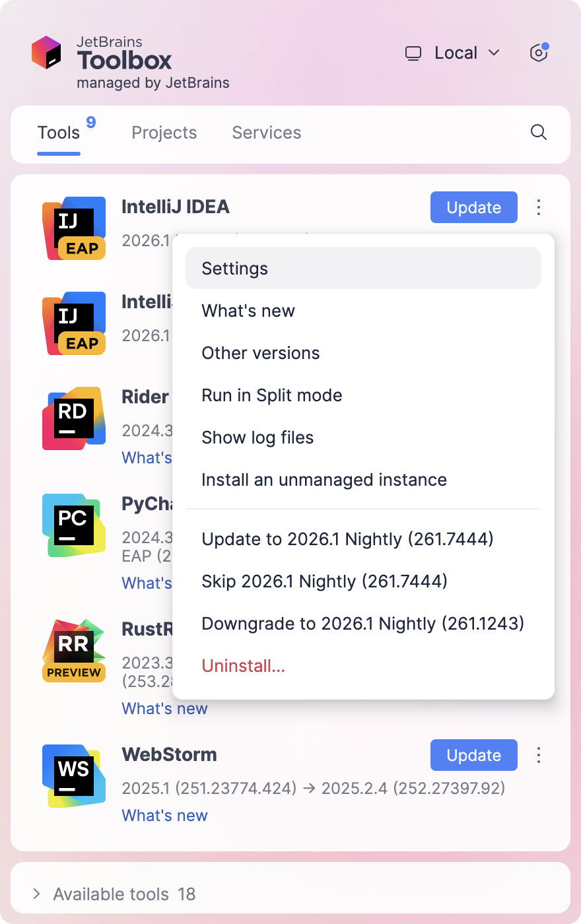Click the PyCharm application icon
The width and height of the screenshot is (581, 924).
click(73, 525)
